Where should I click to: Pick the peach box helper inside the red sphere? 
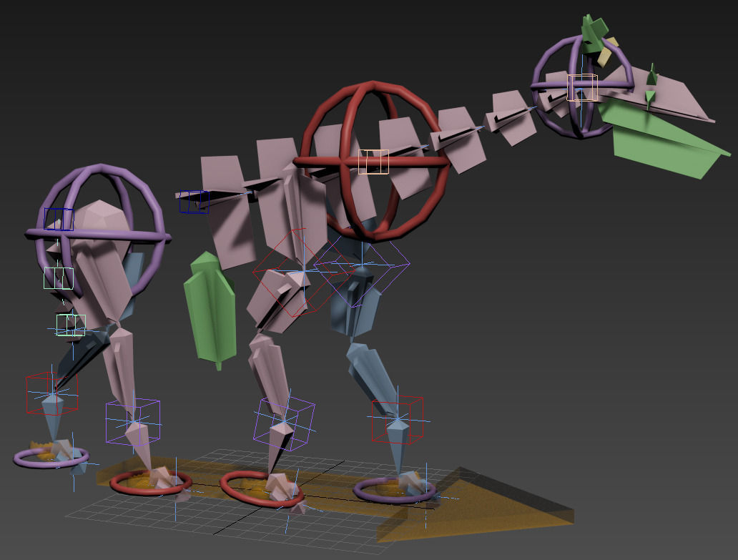coord(373,162)
